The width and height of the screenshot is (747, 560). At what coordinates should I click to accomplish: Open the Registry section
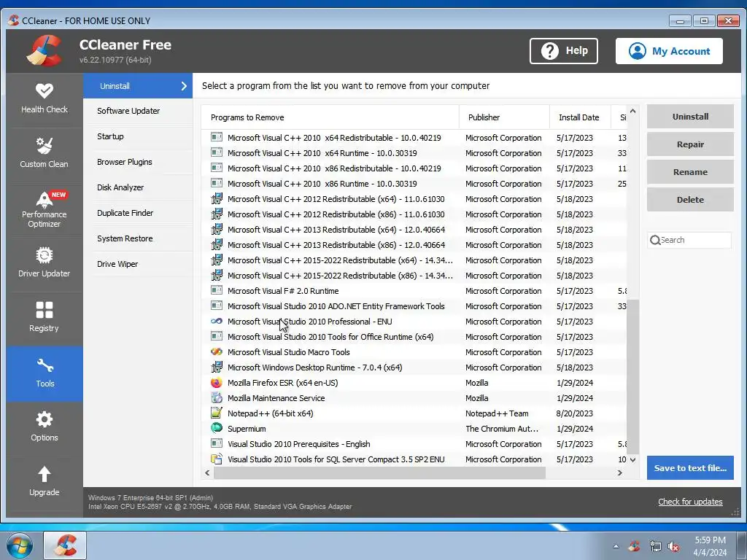tap(44, 319)
